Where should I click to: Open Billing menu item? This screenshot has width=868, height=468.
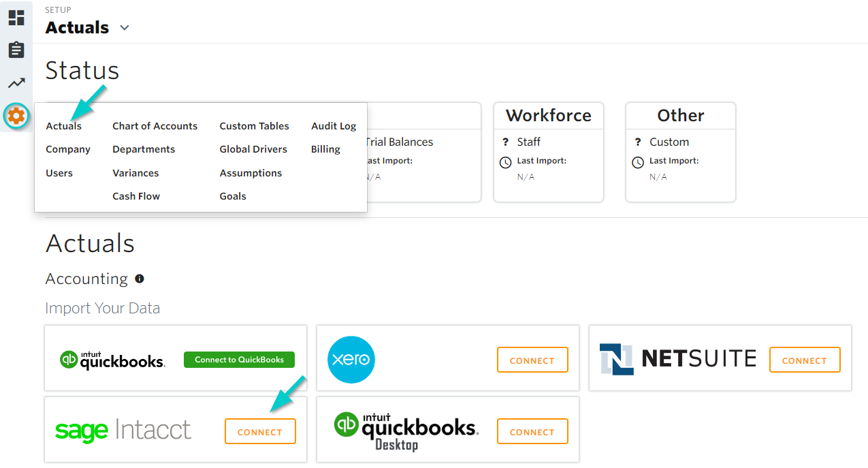pos(325,149)
